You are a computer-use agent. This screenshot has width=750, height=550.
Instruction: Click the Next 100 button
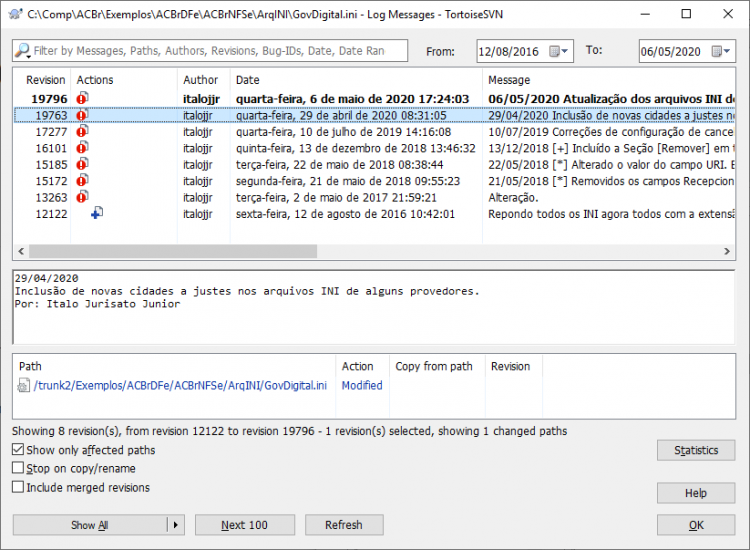coord(244,525)
